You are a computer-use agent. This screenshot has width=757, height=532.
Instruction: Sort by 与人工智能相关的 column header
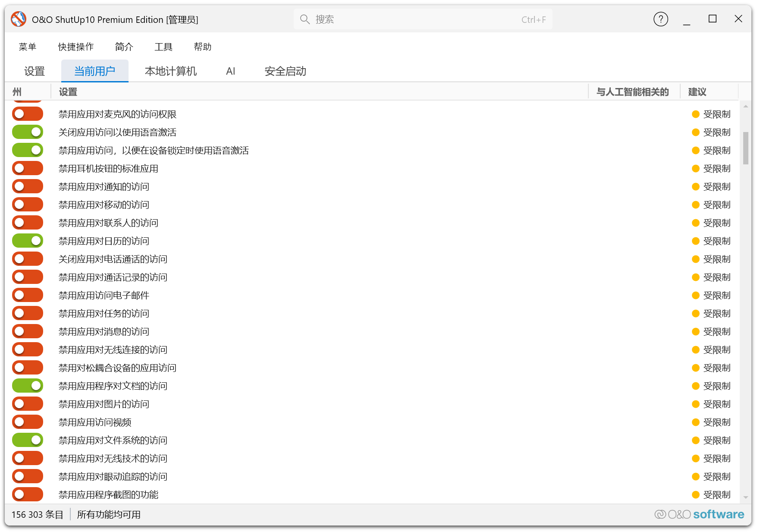pos(634,92)
